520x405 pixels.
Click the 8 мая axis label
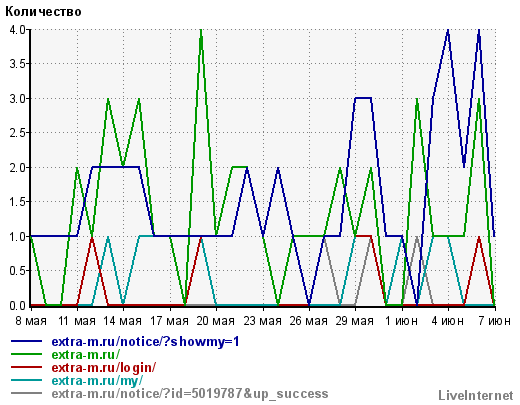(x=31, y=321)
